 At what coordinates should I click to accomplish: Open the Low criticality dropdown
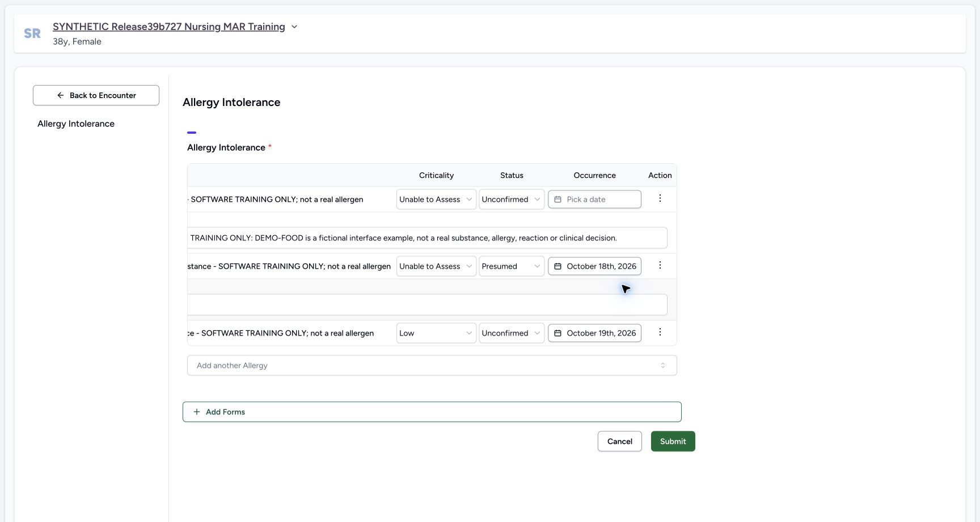pyautogui.click(x=436, y=333)
